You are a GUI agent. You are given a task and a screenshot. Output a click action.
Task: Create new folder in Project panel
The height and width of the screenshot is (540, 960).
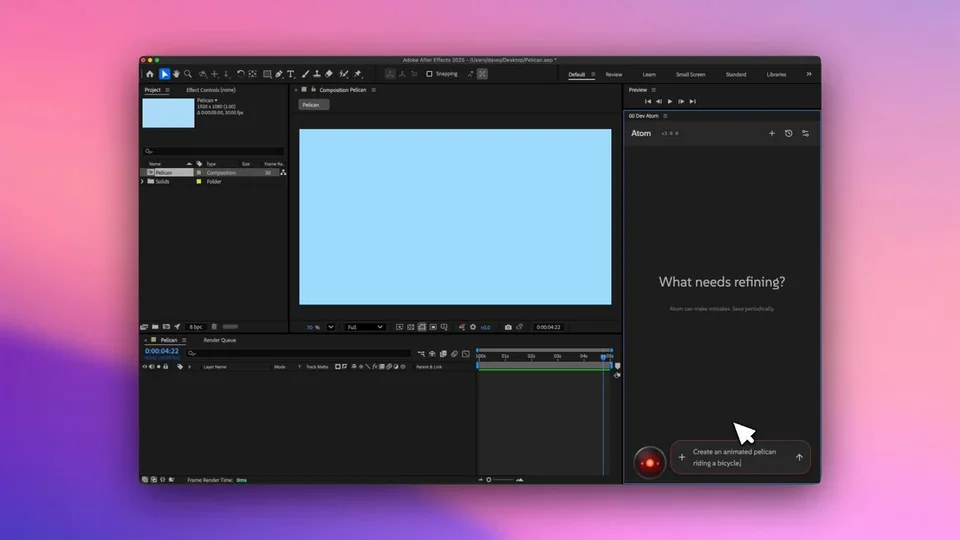pyautogui.click(x=156, y=327)
